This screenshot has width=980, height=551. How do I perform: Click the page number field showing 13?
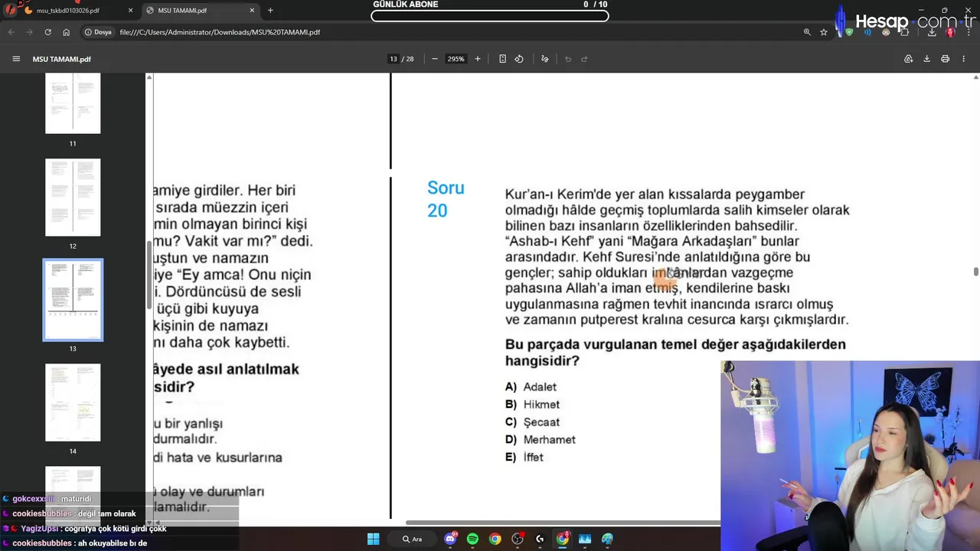pyautogui.click(x=394, y=59)
